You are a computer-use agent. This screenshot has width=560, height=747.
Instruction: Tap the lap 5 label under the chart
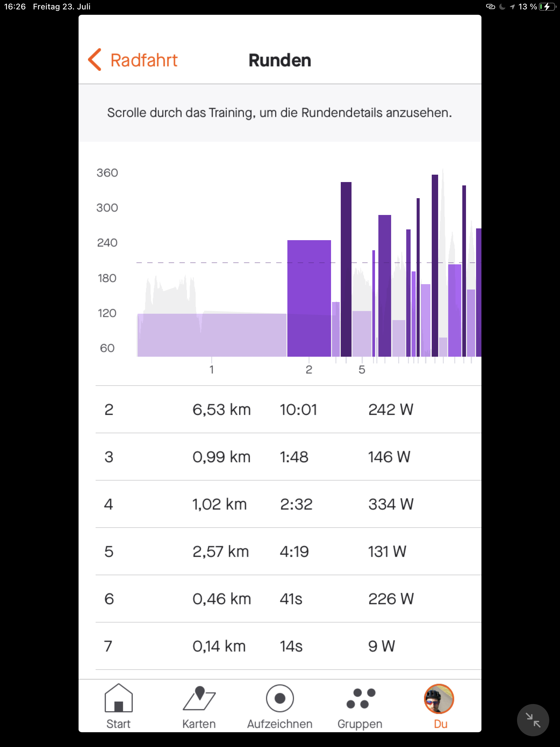click(362, 370)
